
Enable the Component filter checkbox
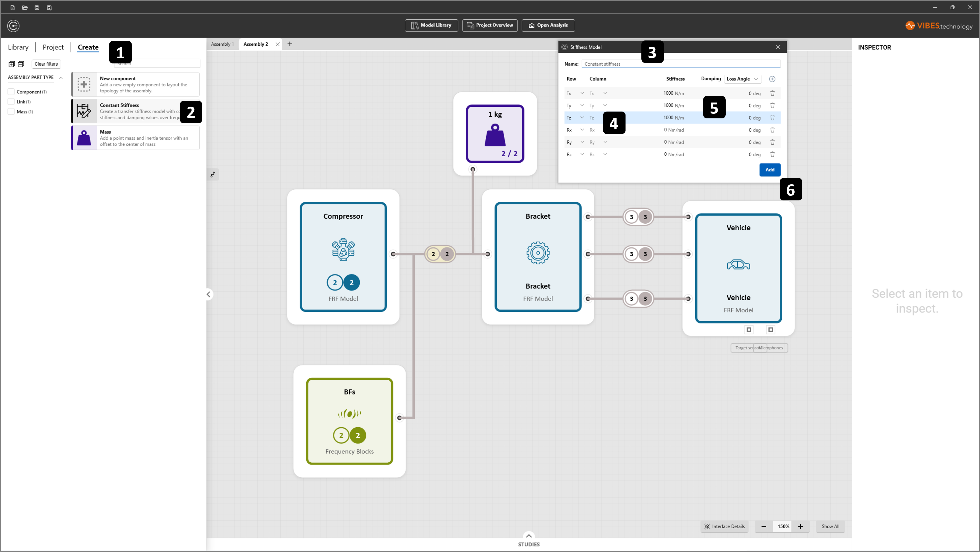click(x=11, y=92)
